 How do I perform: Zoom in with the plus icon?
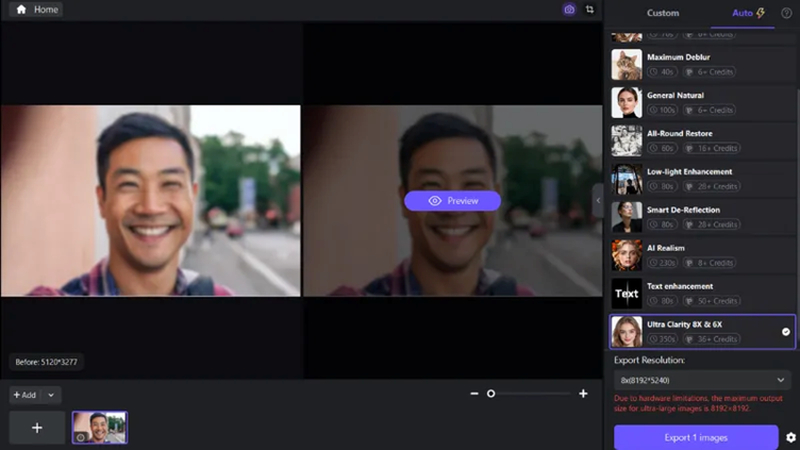[x=583, y=393]
